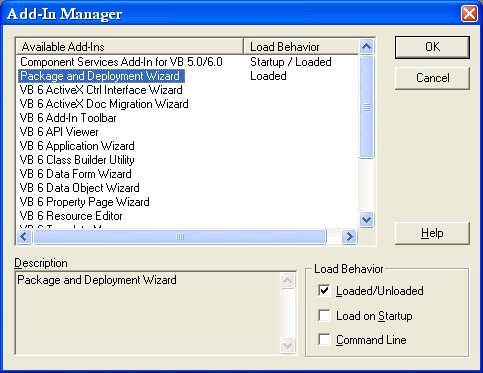Click the Available Add-Ins column header

tap(130, 47)
